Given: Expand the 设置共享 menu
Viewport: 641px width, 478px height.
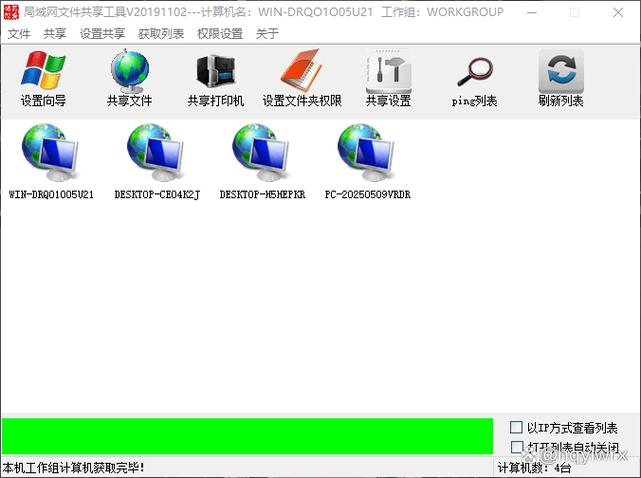Looking at the screenshot, I should [x=102, y=33].
